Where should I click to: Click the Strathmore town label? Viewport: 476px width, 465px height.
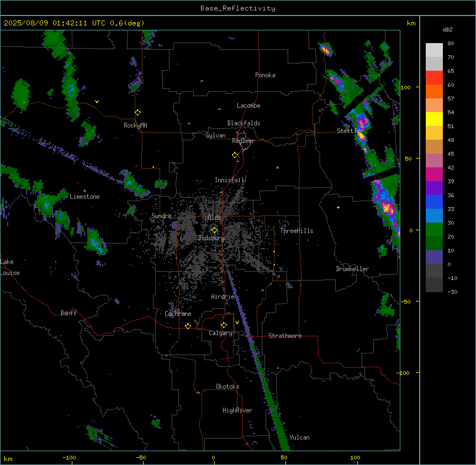tap(285, 336)
